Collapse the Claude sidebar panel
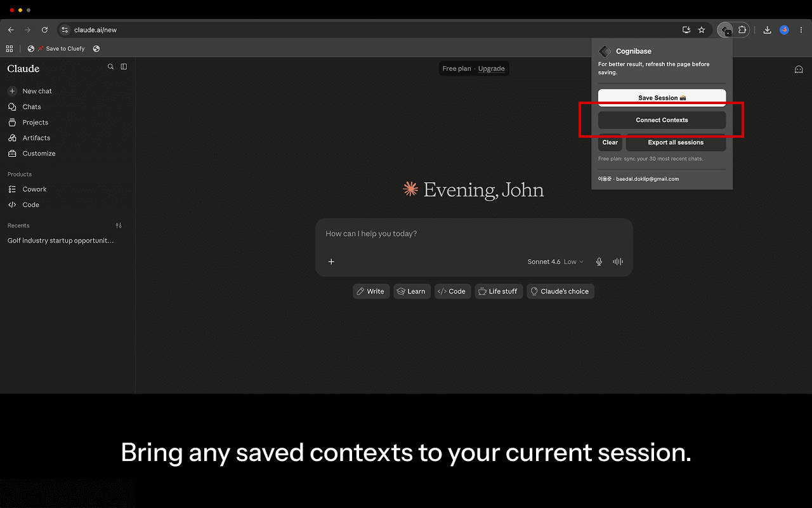The height and width of the screenshot is (508, 812). pos(124,67)
